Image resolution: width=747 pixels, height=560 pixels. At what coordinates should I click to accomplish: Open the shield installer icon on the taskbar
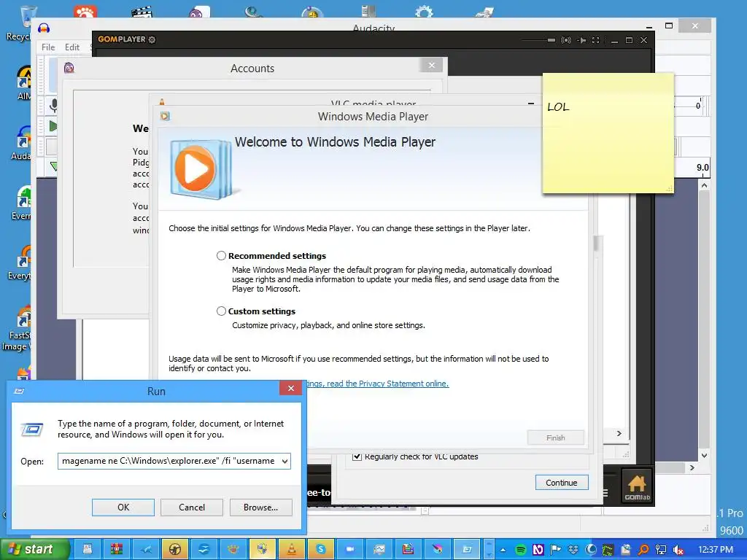click(263, 550)
